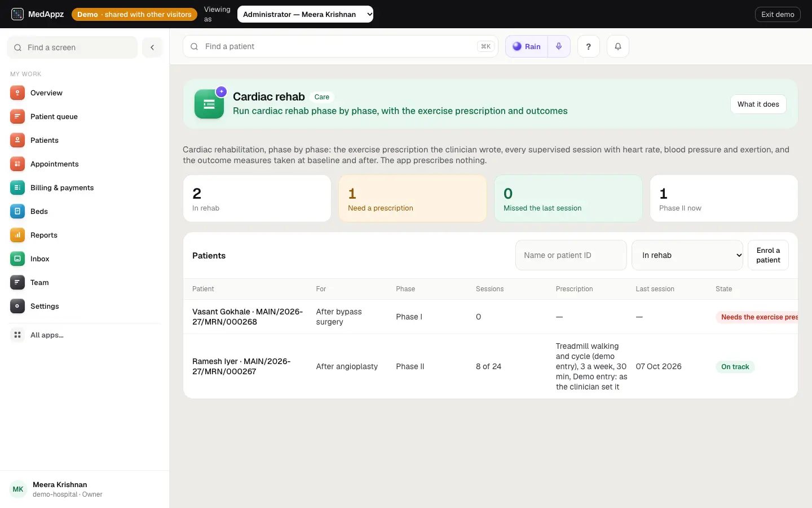Open the Settings sidebar icon
812x508 pixels.
17,306
